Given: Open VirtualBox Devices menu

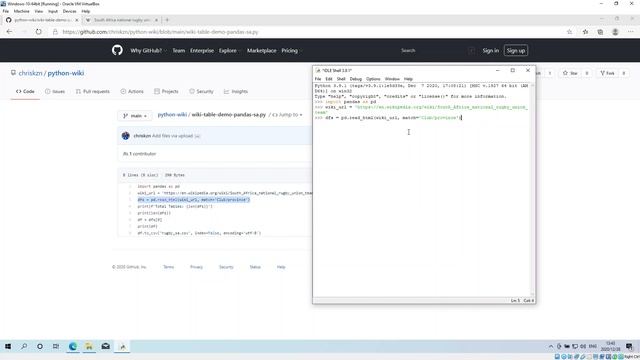Looking at the screenshot, I should click(x=69, y=11).
